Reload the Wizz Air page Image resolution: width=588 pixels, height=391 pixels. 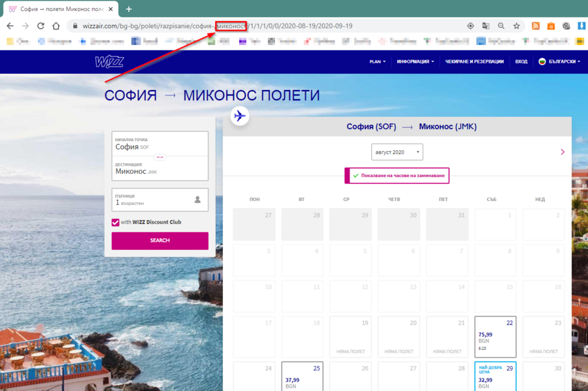point(41,26)
